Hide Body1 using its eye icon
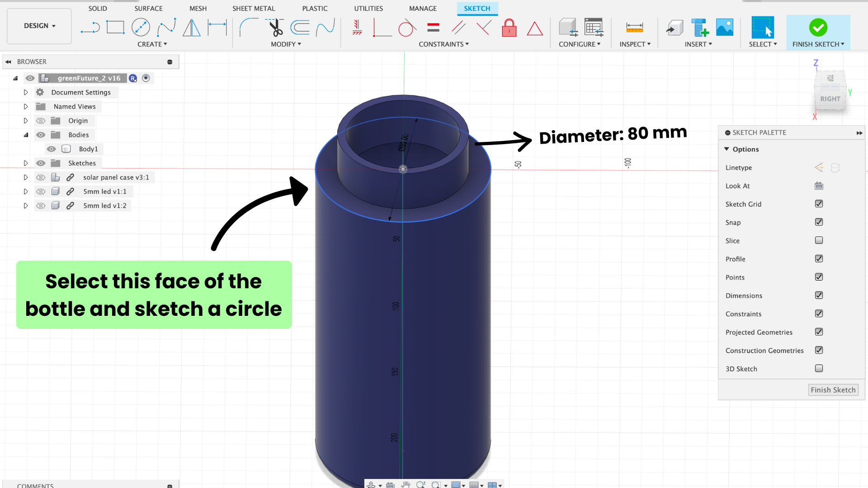The width and height of the screenshot is (868, 488). point(51,149)
